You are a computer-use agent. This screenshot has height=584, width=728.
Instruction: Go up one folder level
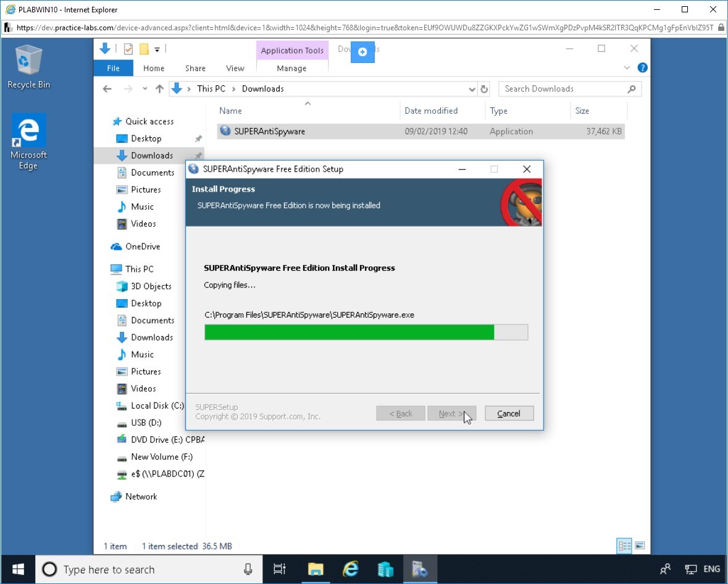[x=159, y=89]
